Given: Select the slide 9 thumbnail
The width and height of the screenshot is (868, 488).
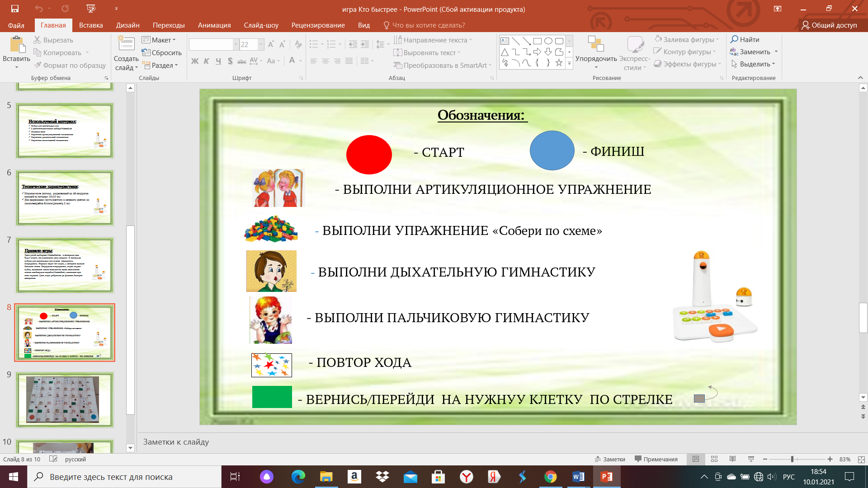Looking at the screenshot, I should (x=65, y=400).
